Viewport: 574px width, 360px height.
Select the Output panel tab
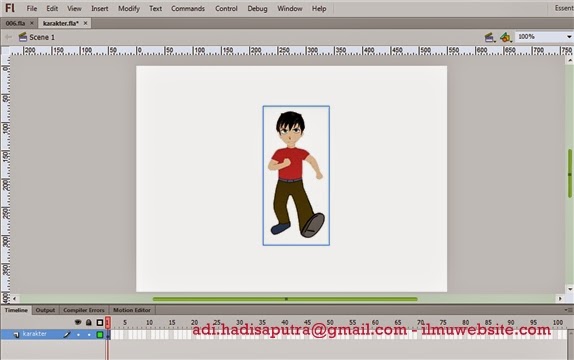(x=45, y=310)
